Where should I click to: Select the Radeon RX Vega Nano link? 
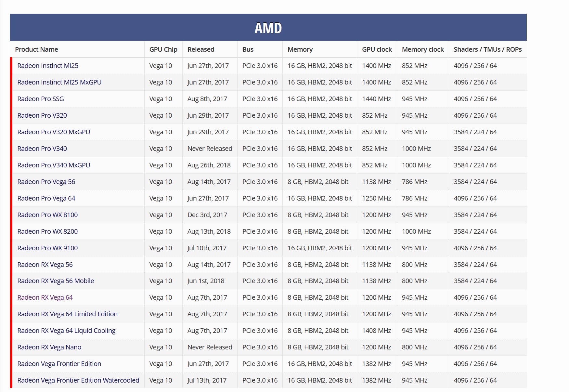point(49,347)
